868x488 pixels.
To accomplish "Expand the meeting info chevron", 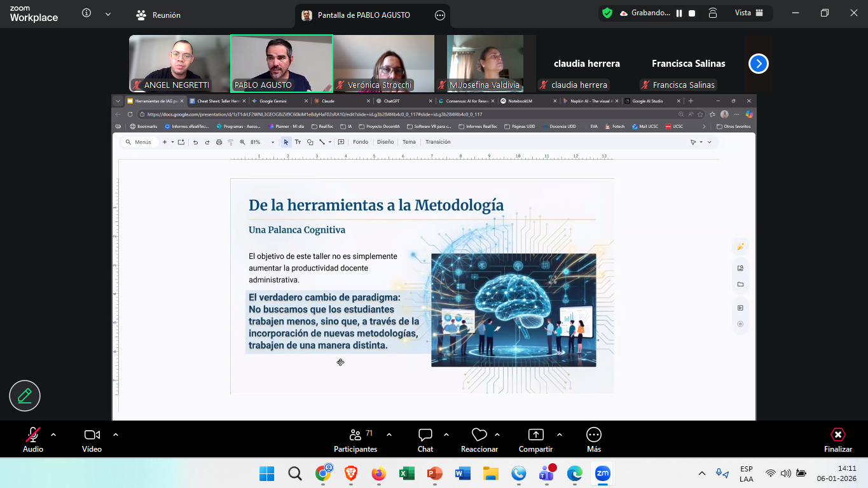I will pyautogui.click(x=108, y=14).
